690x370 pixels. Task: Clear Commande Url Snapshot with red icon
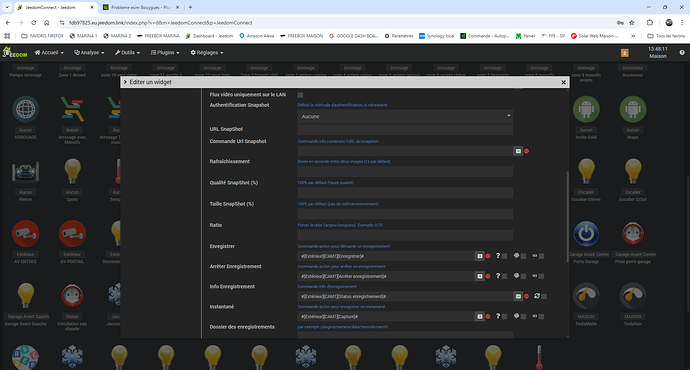click(527, 151)
